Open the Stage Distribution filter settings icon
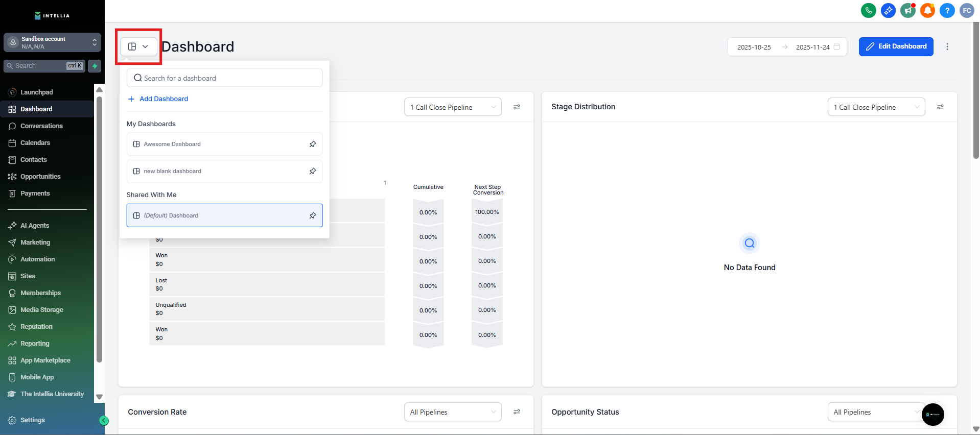Image resolution: width=980 pixels, height=435 pixels. (940, 107)
